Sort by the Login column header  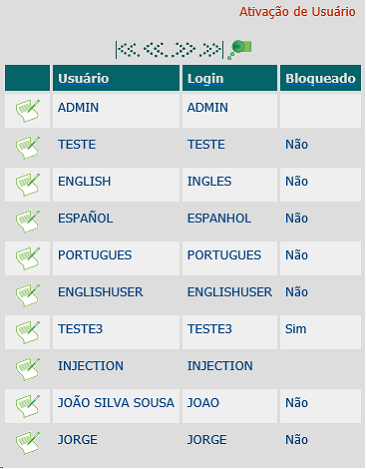coord(205,79)
